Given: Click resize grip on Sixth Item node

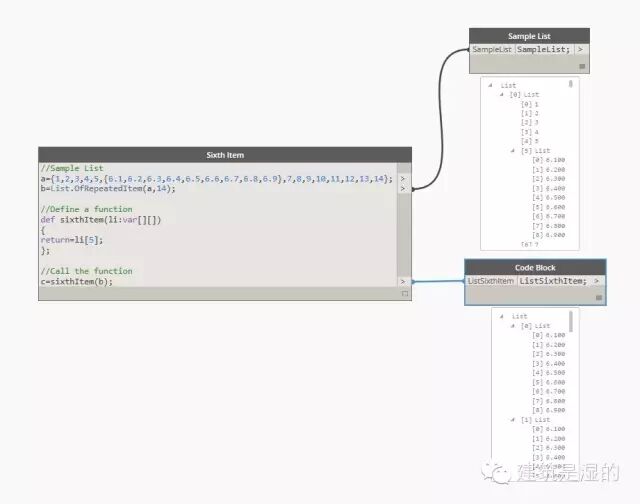Looking at the screenshot, I should tap(405, 293).
